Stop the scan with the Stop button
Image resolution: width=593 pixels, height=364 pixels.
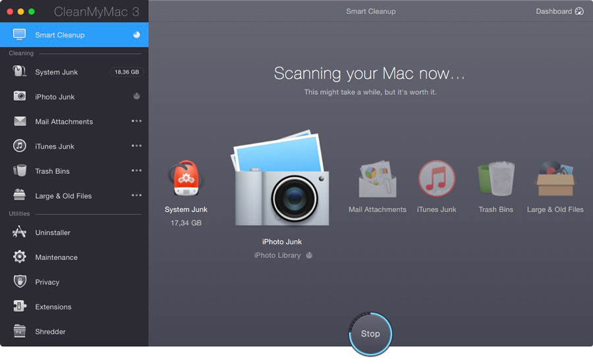[370, 334]
